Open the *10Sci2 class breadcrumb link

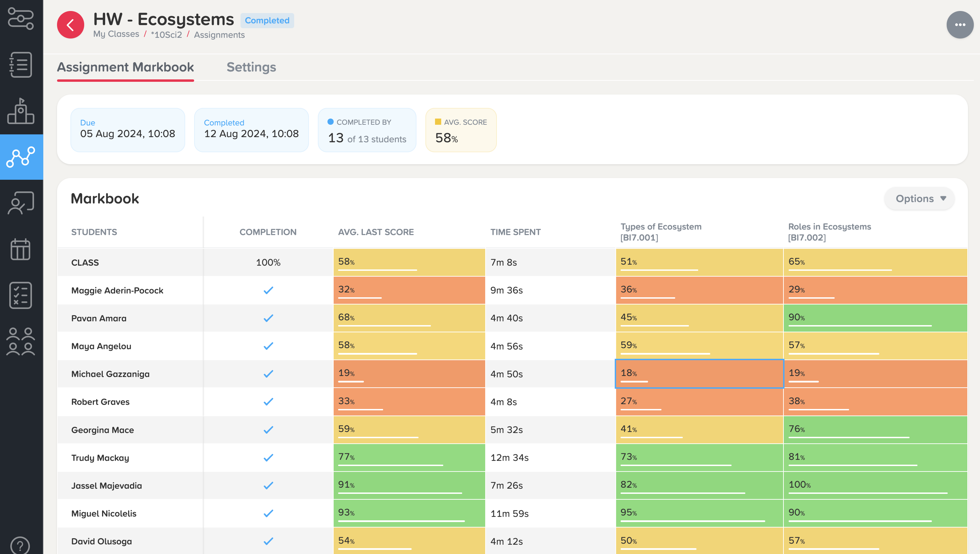click(166, 35)
